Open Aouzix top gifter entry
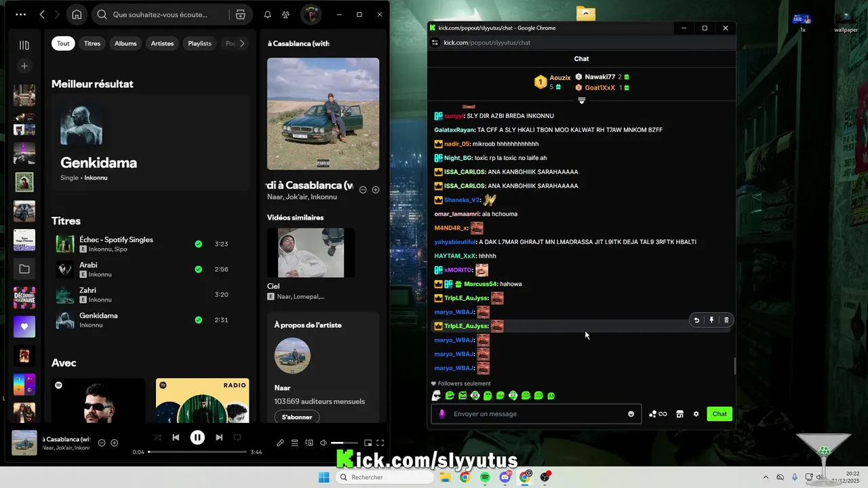The image size is (868, 488). pyautogui.click(x=553, y=82)
